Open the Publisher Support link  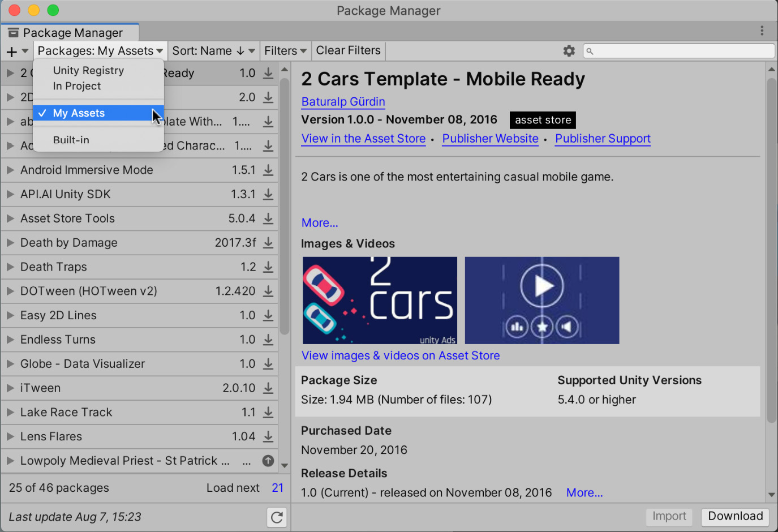coord(603,139)
